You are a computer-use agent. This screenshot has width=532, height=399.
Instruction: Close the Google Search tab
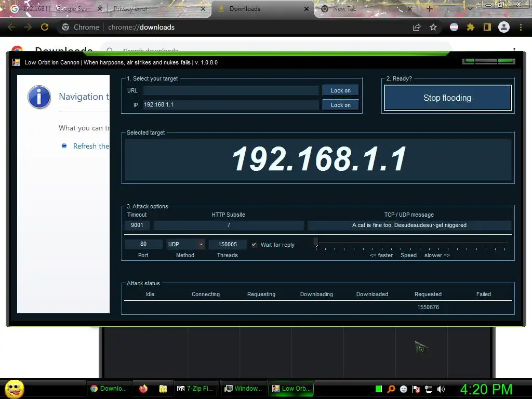pyautogui.click(x=99, y=9)
